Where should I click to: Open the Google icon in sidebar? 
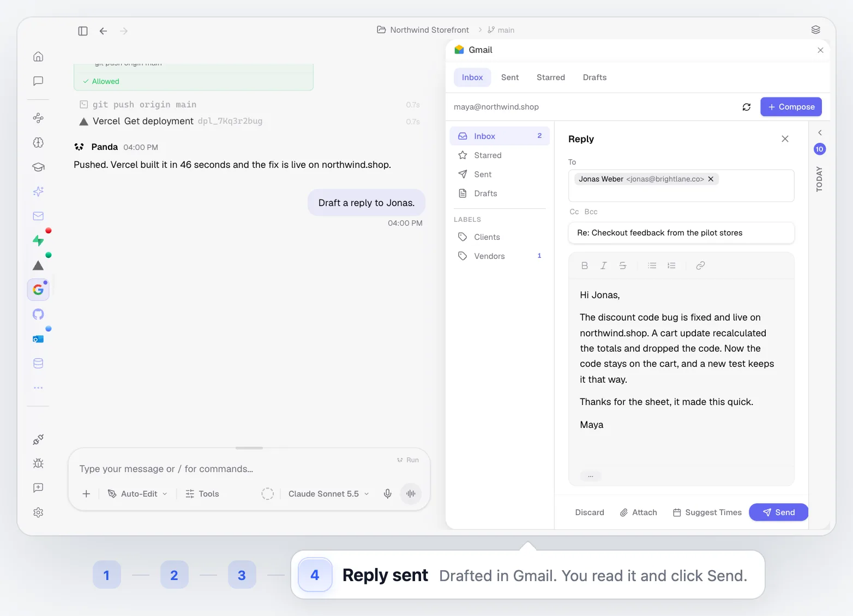[x=38, y=289]
